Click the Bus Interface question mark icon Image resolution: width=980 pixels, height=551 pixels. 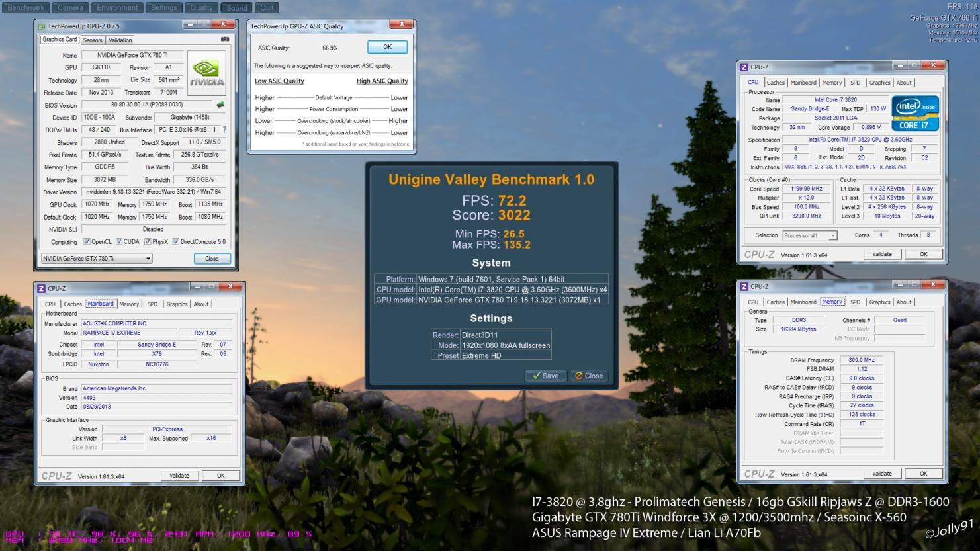point(224,130)
